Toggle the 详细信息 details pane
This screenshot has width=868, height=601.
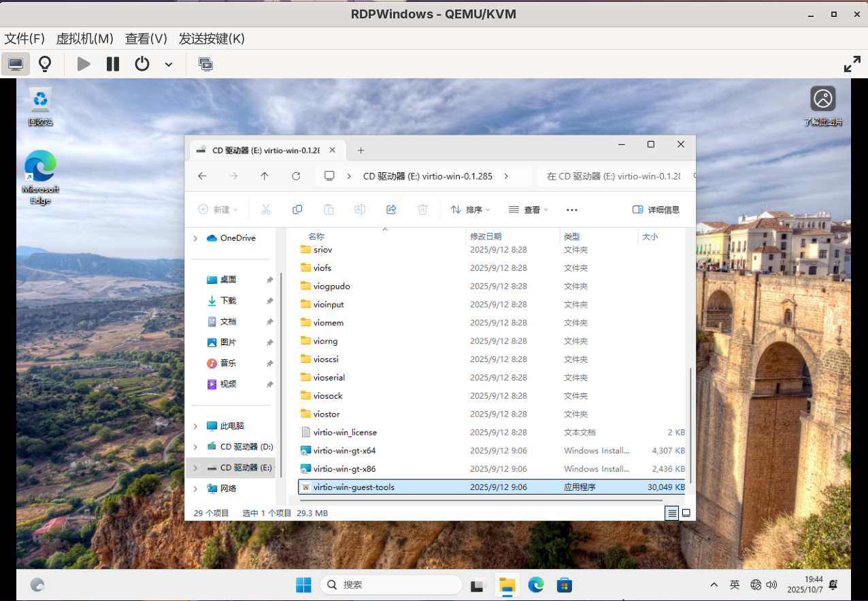(656, 209)
